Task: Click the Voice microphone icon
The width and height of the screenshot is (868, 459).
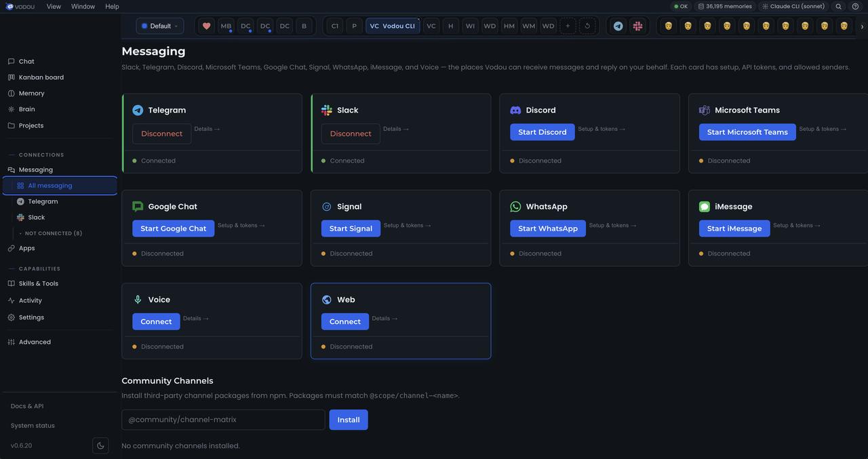Action: 138,300
